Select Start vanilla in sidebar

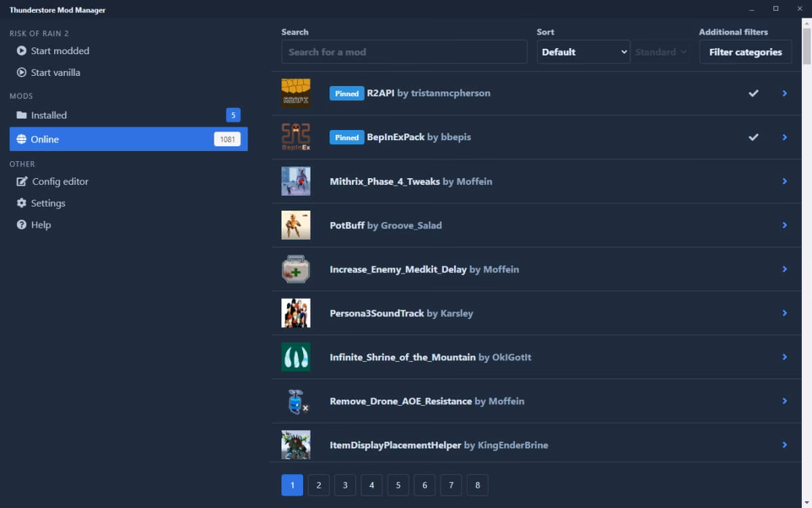pyautogui.click(x=129, y=72)
